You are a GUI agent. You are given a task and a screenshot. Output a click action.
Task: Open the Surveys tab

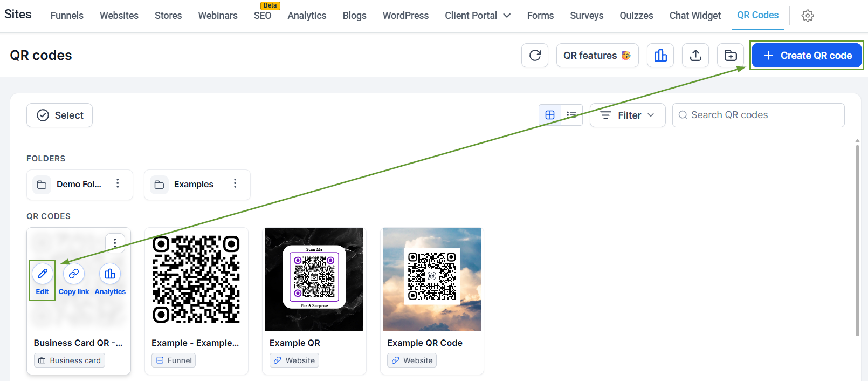tap(587, 16)
